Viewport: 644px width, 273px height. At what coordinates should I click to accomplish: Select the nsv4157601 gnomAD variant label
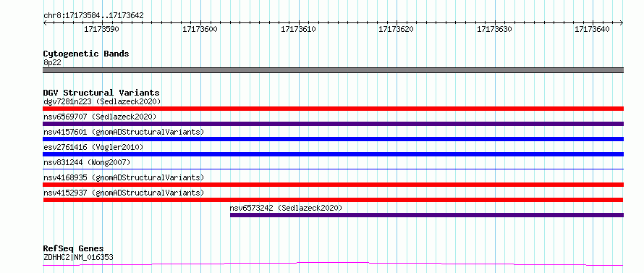[124, 132]
